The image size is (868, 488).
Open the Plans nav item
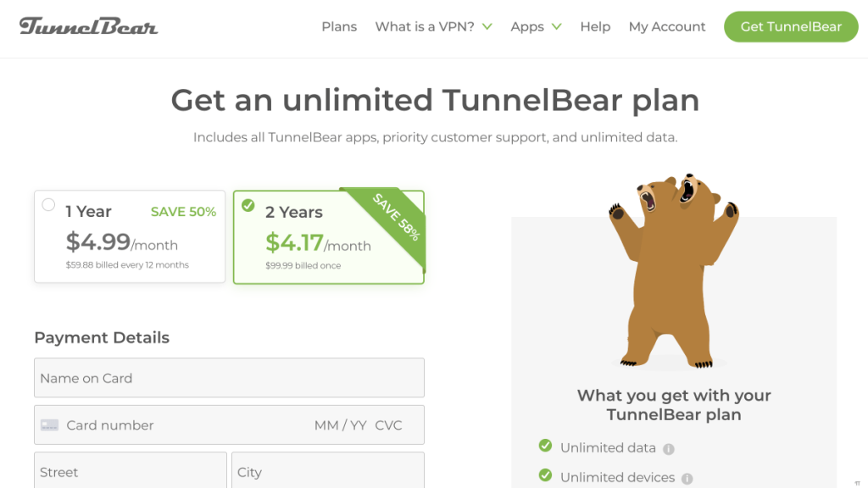pos(339,26)
